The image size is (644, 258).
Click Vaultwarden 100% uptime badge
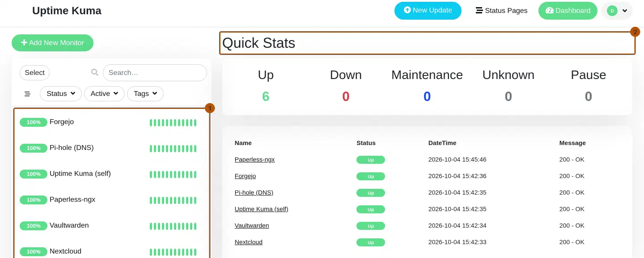[34, 226]
